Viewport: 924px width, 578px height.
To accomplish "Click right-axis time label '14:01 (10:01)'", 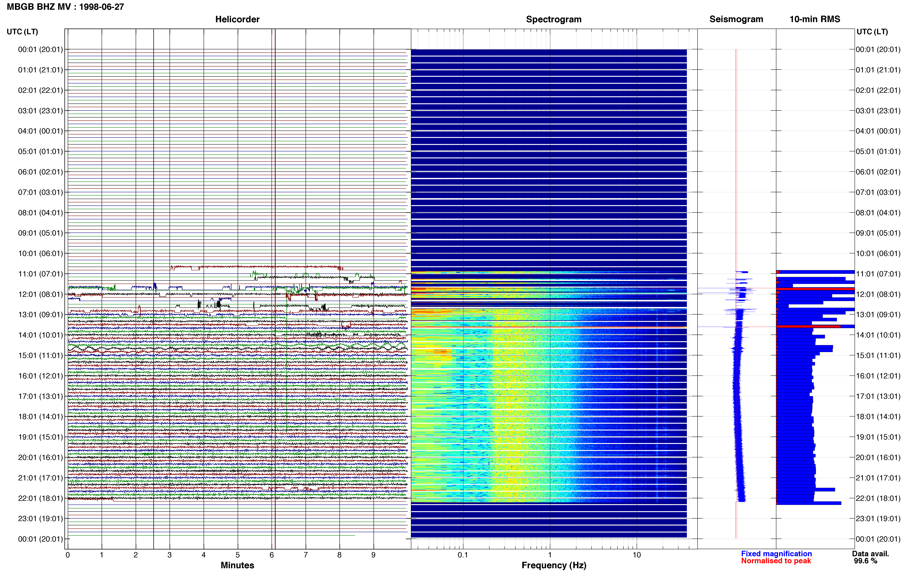I will point(878,335).
